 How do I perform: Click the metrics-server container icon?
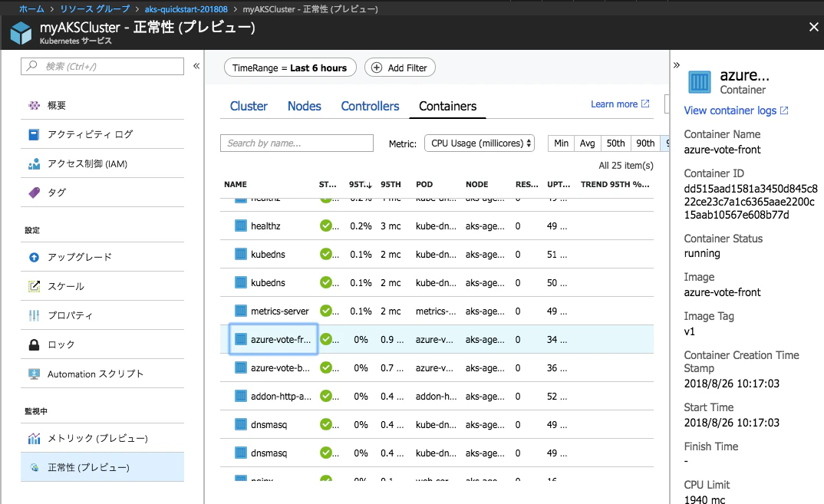coord(241,311)
